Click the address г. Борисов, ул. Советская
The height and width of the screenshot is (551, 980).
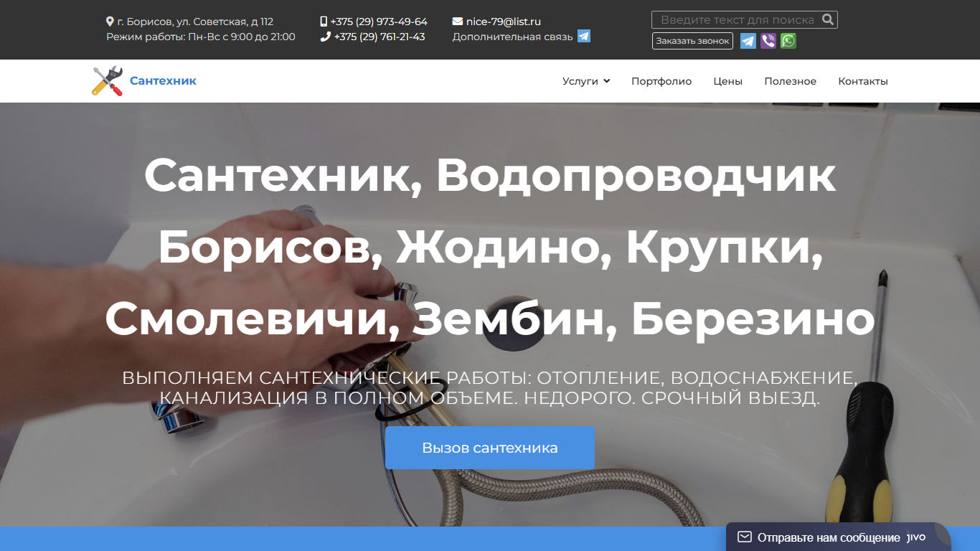coord(195,22)
